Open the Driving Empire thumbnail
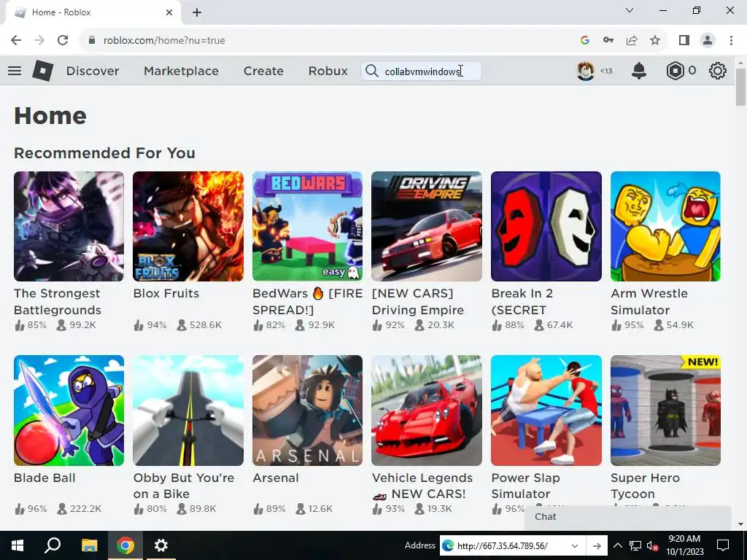Viewport: 747px width, 560px height. point(427,226)
